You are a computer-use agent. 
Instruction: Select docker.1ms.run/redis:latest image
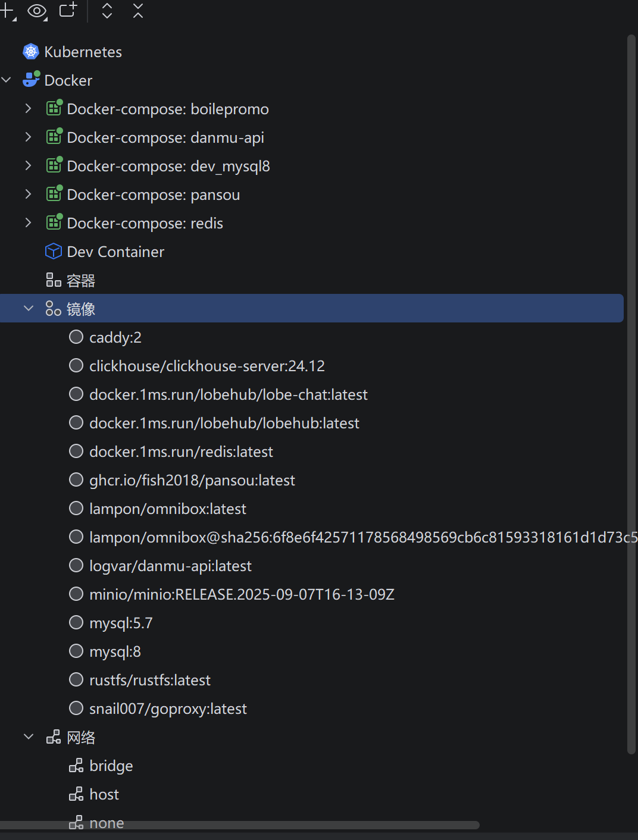[x=181, y=452]
